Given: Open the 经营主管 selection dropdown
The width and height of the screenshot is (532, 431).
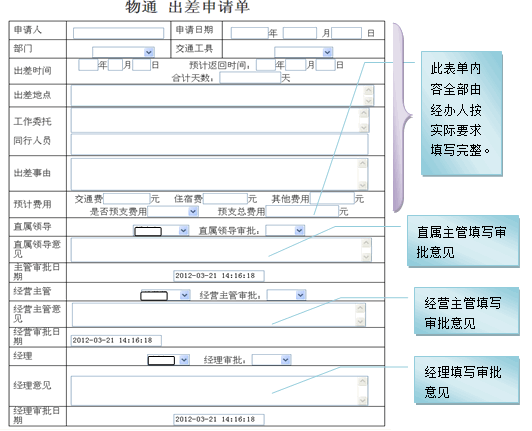Looking at the screenshot, I should tap(165, 295).
